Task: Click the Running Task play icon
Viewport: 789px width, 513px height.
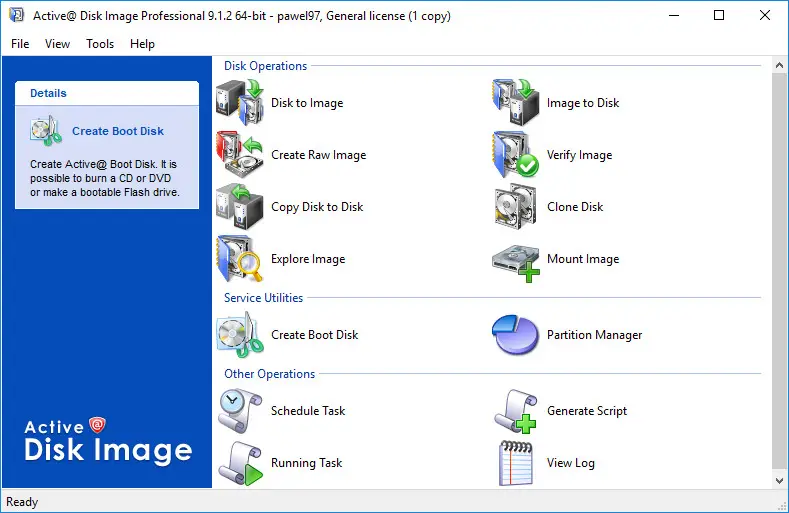Action: [240, 463]
